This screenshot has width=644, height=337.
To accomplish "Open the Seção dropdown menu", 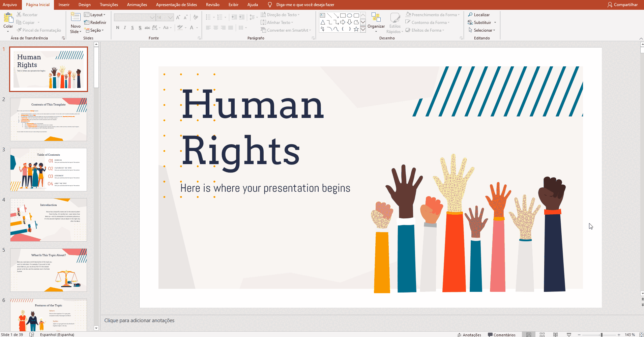I will 94,30.
